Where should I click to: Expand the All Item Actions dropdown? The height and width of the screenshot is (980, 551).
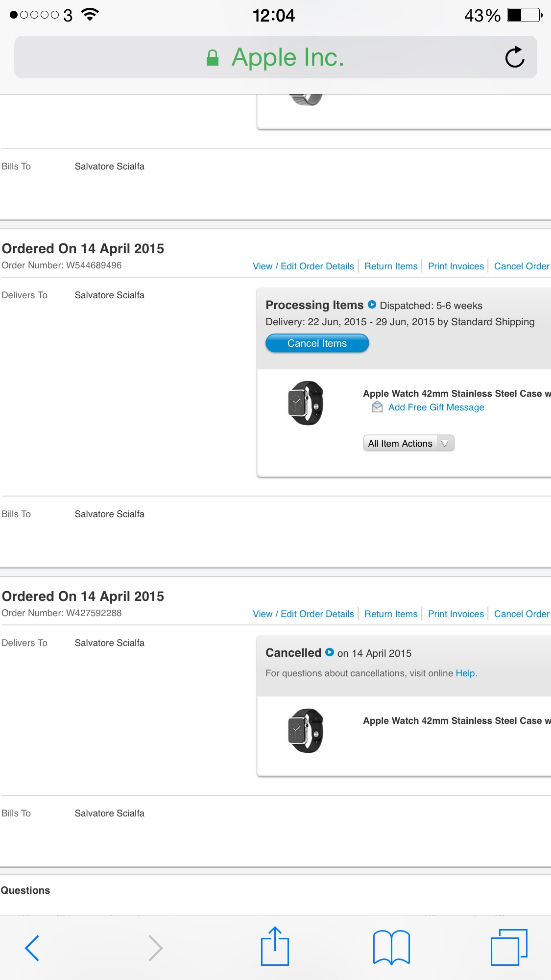pyautogui.click(x=408, y=443)
